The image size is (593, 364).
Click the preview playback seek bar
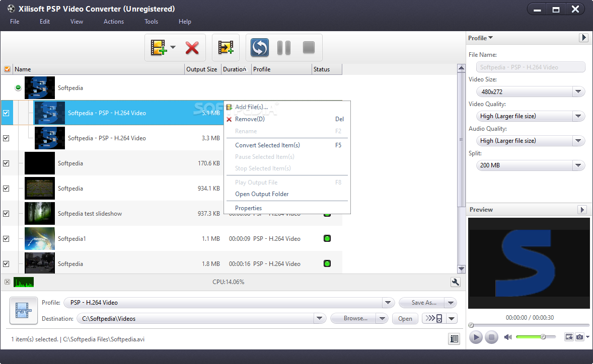click(529, 325)
